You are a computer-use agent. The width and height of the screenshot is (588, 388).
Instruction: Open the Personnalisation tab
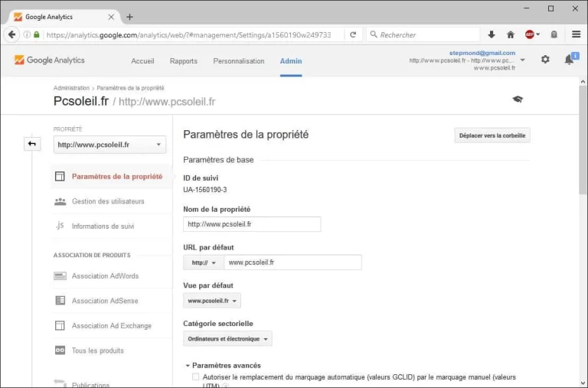click(239, 60)
